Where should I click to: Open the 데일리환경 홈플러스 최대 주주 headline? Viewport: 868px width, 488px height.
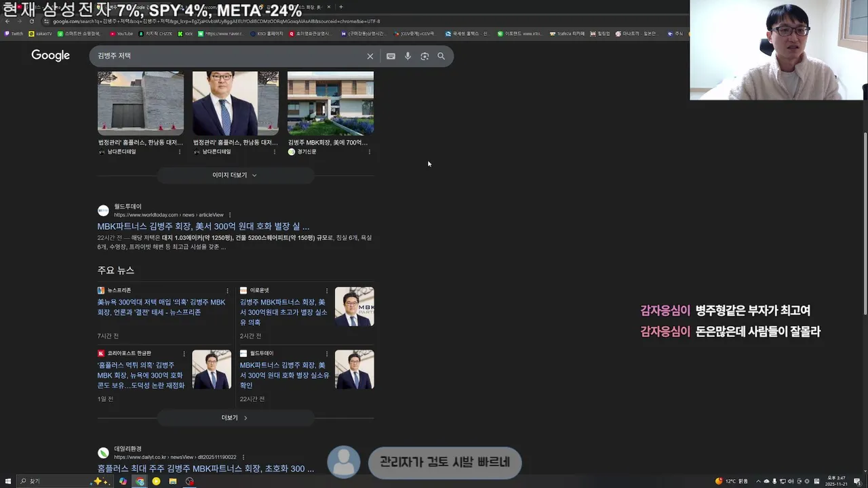click(x=205, y=468)
